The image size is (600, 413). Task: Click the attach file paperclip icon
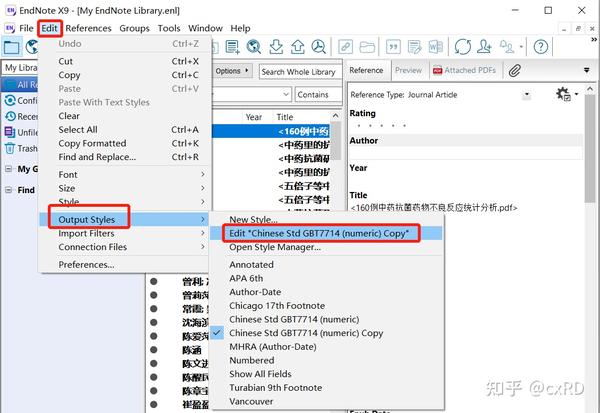[515, 70]
